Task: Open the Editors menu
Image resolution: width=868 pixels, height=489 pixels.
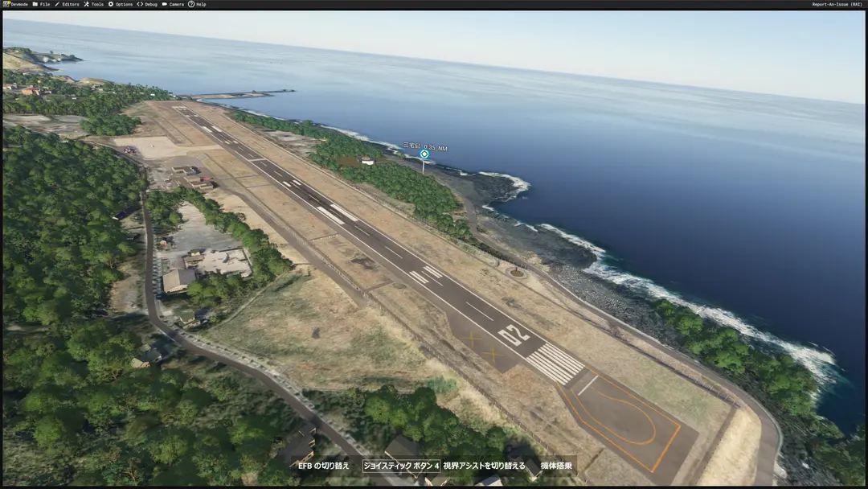Action: [67, 4]
